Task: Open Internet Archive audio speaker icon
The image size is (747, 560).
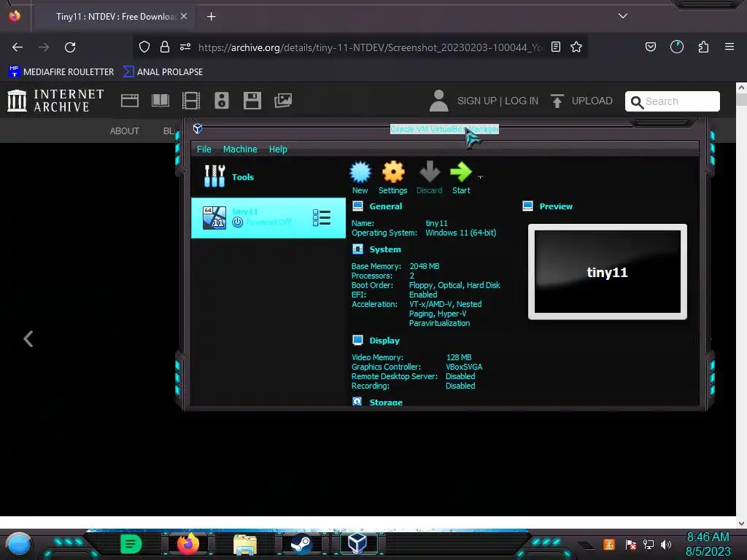Action: click(x=222, y=101)
